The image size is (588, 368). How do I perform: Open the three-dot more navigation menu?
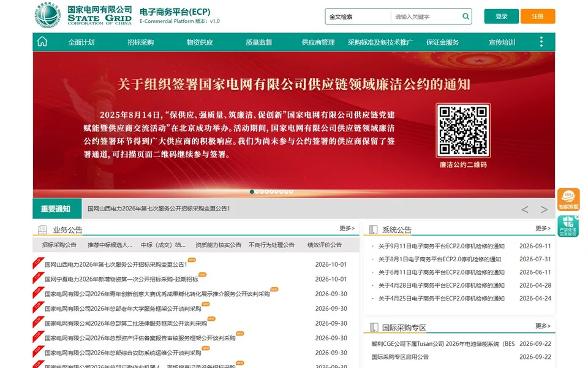click(541, 42)
